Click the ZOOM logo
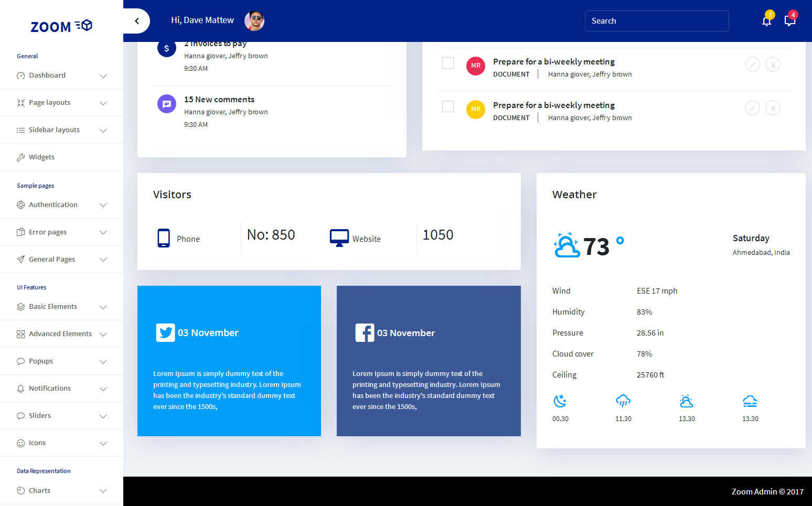812x506 pixels. coord(61,26)
